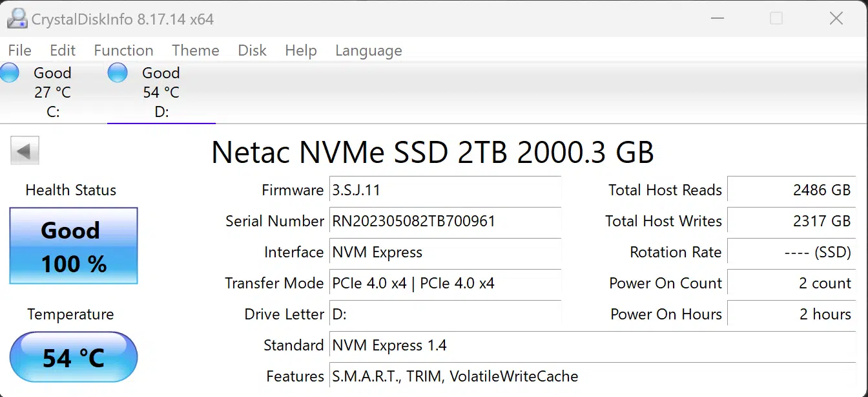Click the window title CrystalDiskInfo 8.17.14 x64
Screen dimensions: 868x397
click(123, 19)
